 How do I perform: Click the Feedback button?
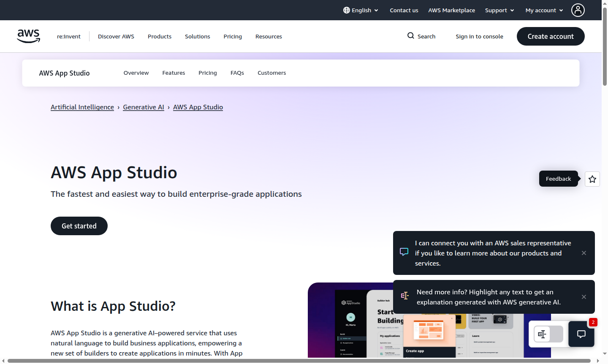click(x=558, y=179)
